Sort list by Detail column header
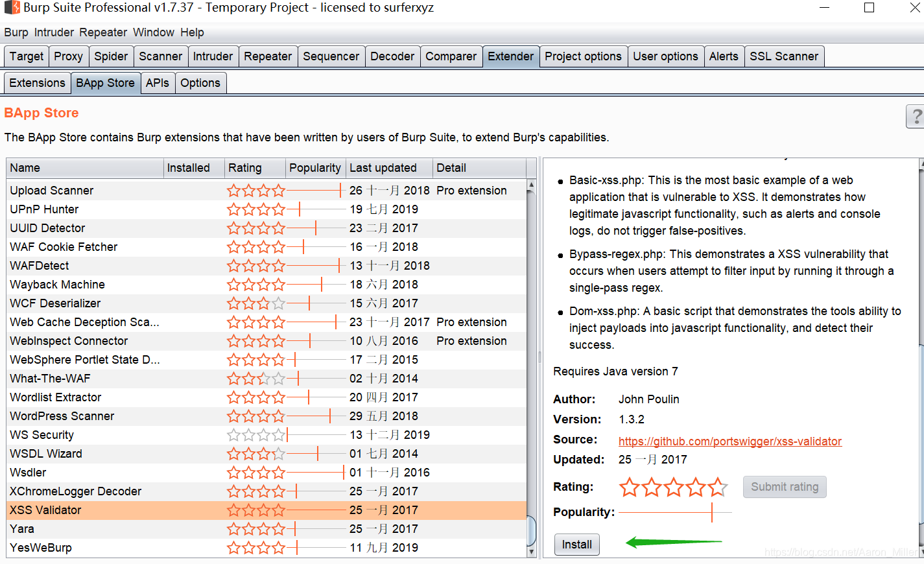The image size is (924, 564). pyautogui.click(x=479, y=168)
